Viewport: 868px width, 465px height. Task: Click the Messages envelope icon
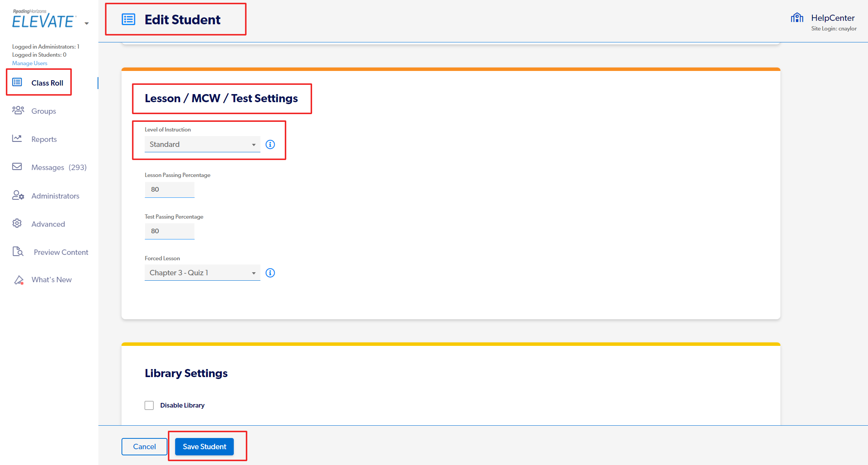coord(17,167)
